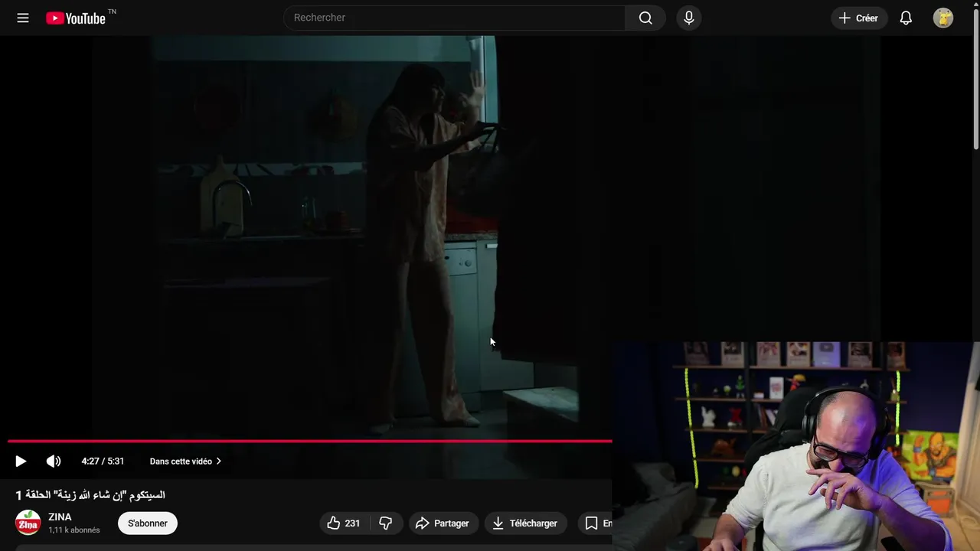Open the Créer menu
This screenshot has width=980, height=551.
point(859,18)
